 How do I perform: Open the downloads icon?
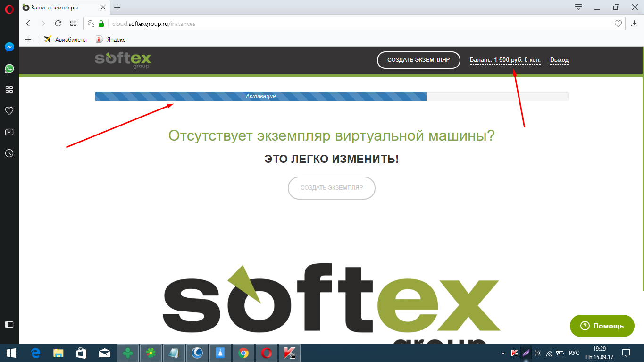pos(634,24)
